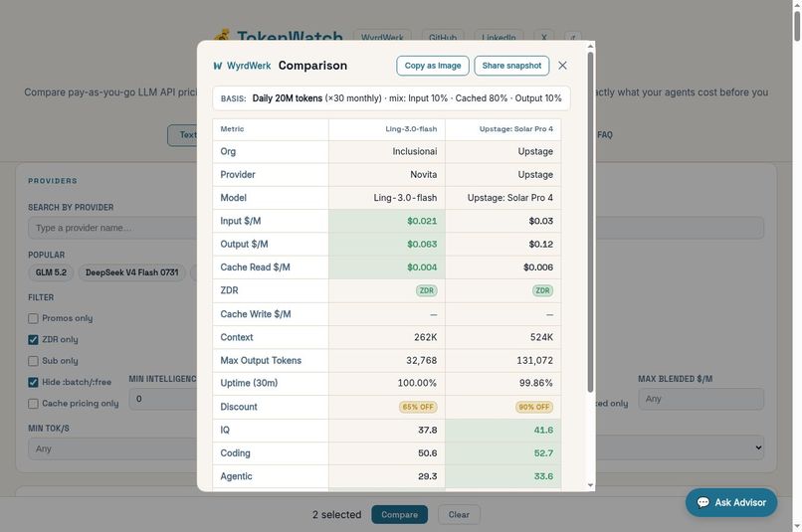This screenshot has width=802, height=532.
Task: Click the 90% OFF discount badge
Action: click(x=534, y=408)
